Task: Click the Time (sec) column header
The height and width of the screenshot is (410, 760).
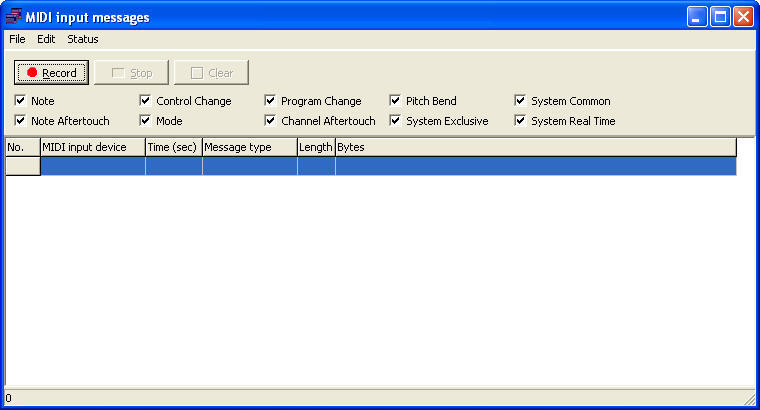Action: pyautogui.click(x=174, y=147)
